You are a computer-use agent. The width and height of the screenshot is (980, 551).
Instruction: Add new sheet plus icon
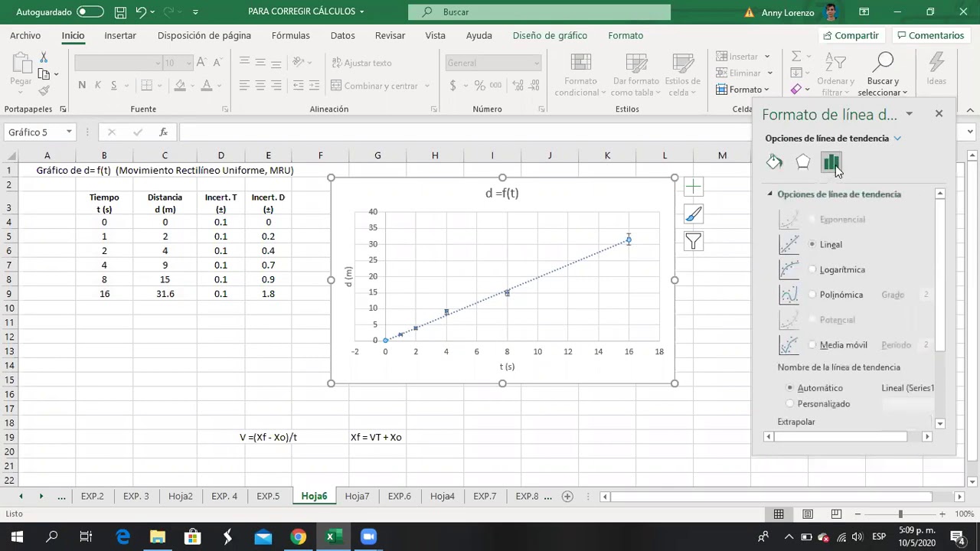567,496
